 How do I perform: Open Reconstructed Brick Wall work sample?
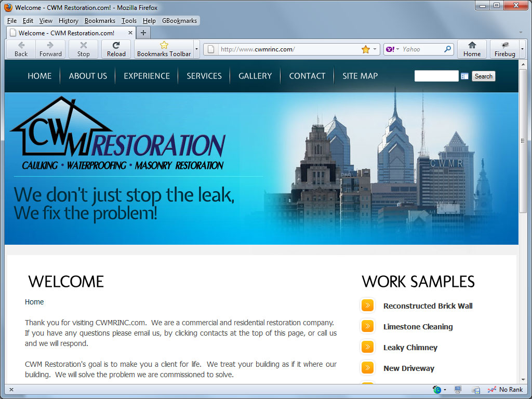coord(428,306)
